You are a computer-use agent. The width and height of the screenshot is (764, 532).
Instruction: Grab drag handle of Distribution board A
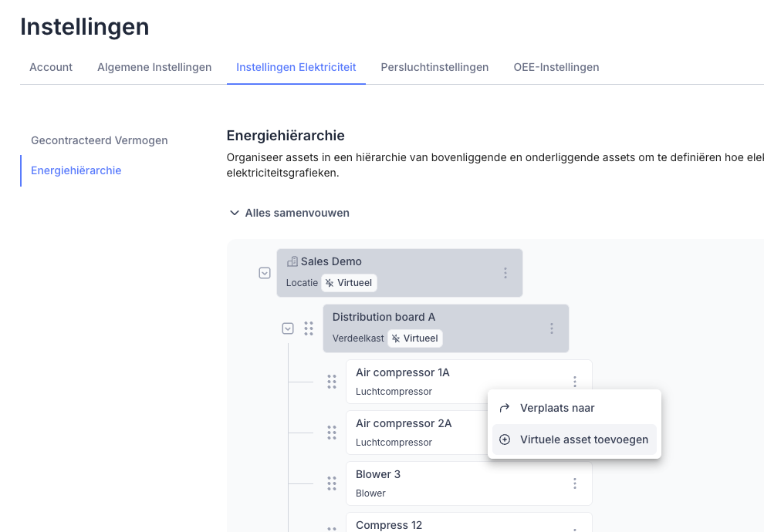point(309,328)
